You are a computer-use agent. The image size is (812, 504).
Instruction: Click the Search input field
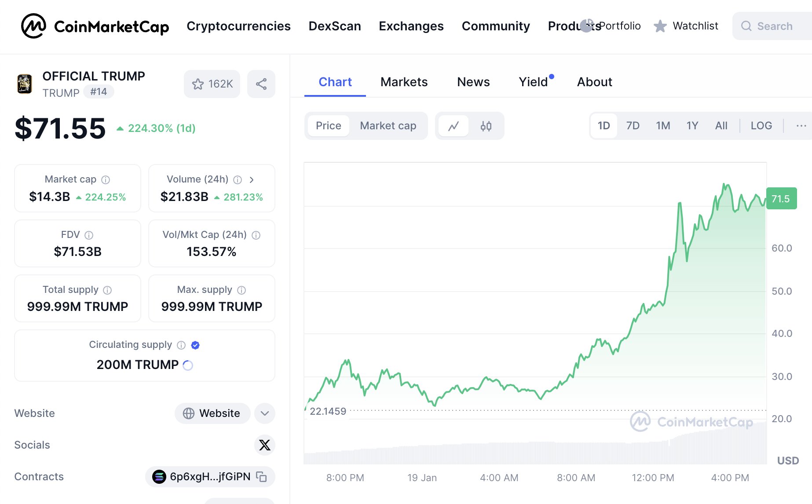774,26
